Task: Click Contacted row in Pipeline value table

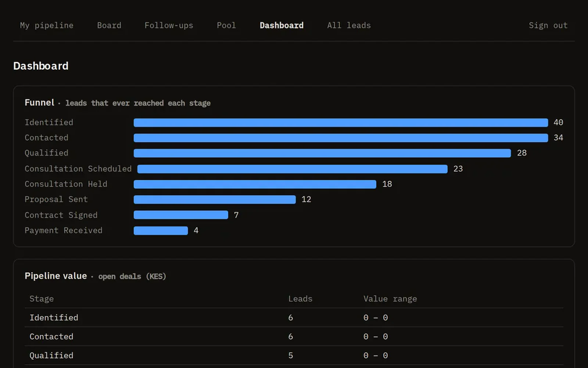Action: click(x=294, y=336)
